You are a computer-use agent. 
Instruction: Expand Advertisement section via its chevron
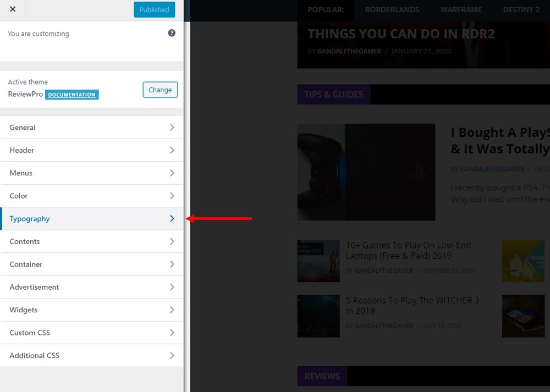172,287
